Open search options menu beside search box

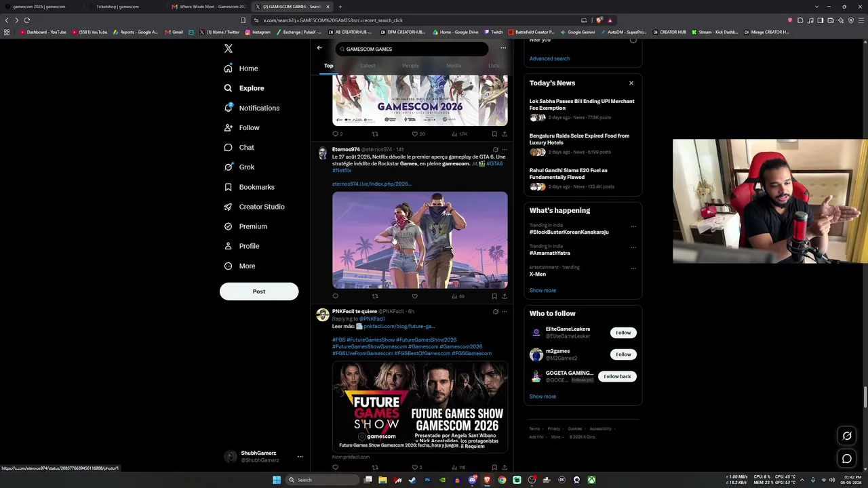(503, 48)
